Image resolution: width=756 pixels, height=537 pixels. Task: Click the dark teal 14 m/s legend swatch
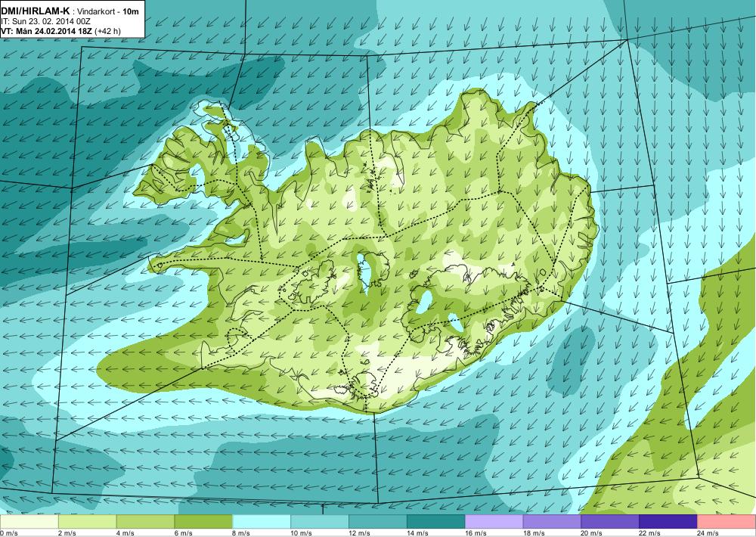click(436, 522)
